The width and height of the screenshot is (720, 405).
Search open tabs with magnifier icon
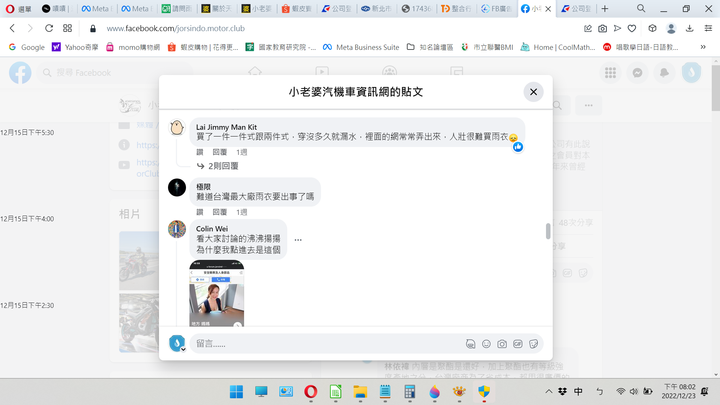[641, 8]
